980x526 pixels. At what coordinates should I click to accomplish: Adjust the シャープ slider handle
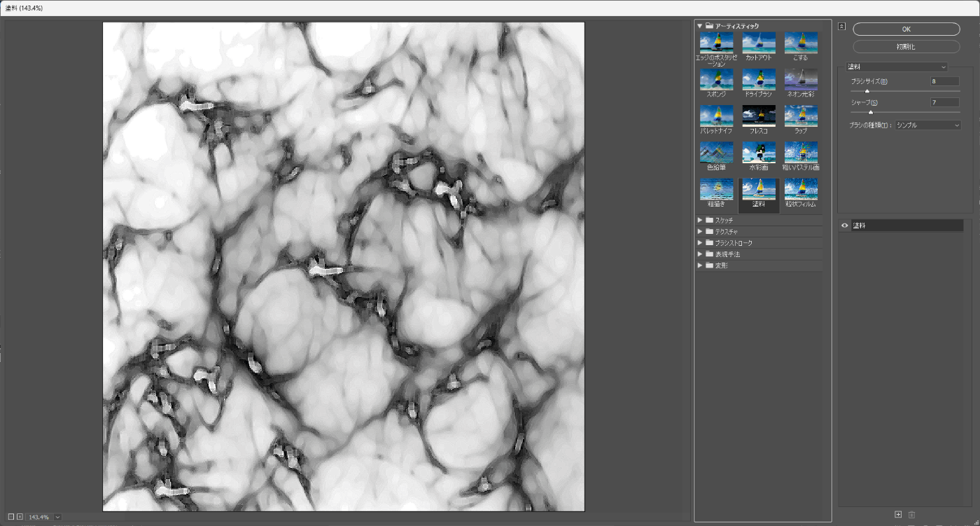tap(871, 112)
